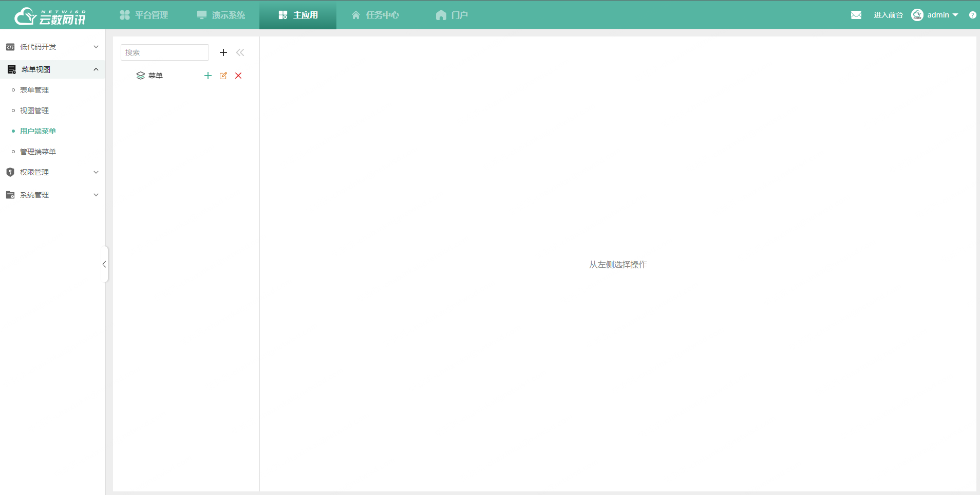The height and width of the screenshot is (495, 980).
Task: Select 管理端菜单 in the sidebar
Action: (37, 151)
